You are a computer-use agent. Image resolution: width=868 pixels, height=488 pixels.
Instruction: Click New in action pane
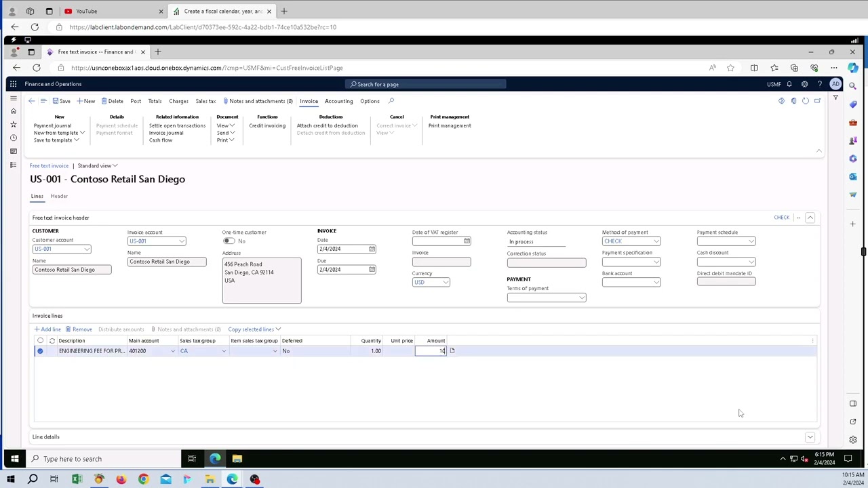pyautogui.click(x=86, y=101)
